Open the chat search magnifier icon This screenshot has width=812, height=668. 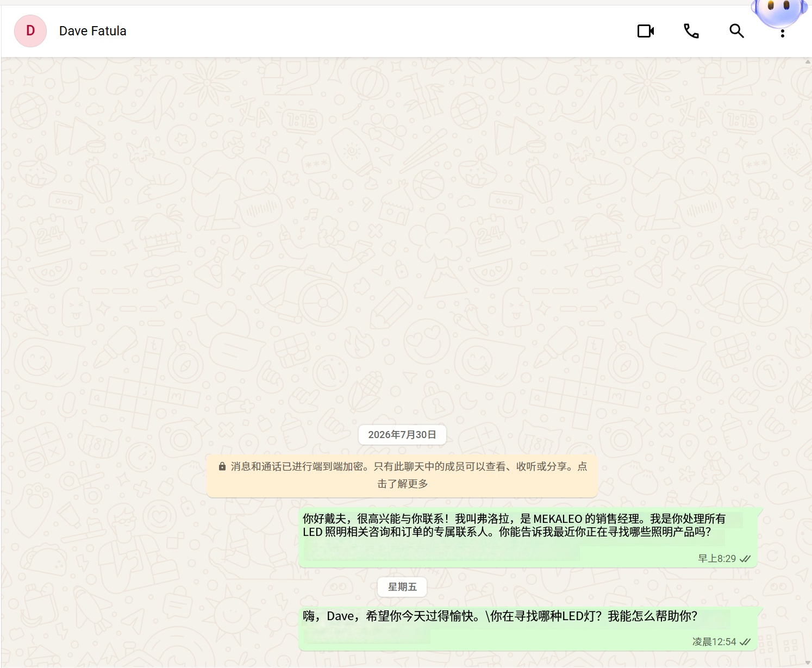tap(736, 31)
